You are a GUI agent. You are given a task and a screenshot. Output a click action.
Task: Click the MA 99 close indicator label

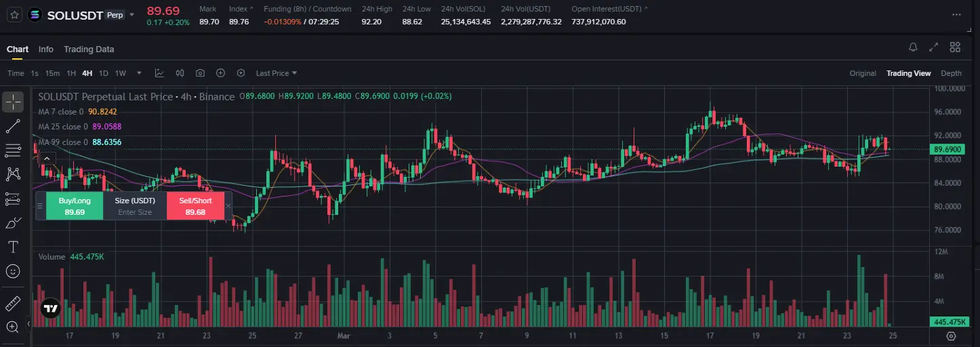pos(63,142)
